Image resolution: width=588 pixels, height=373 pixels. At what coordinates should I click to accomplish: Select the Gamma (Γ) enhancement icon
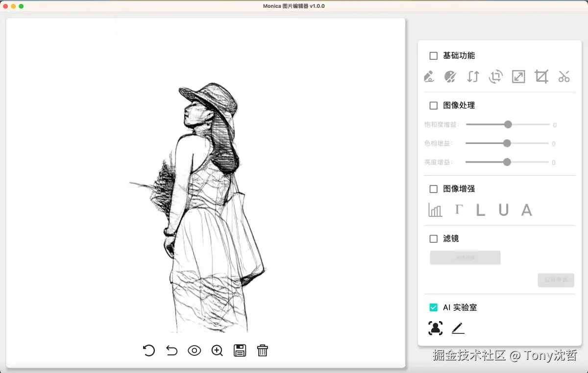click(x=458, y=210)
